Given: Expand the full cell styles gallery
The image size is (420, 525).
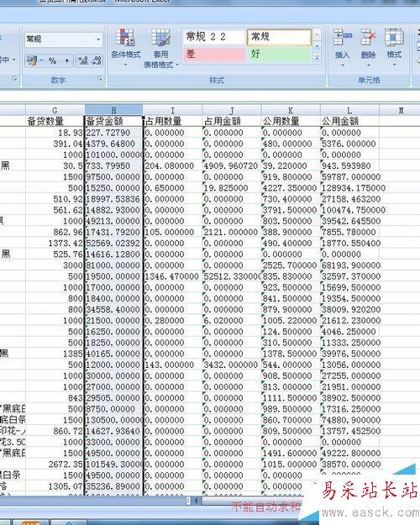Looking at the screenshot, I should click(x=317, y=58).
